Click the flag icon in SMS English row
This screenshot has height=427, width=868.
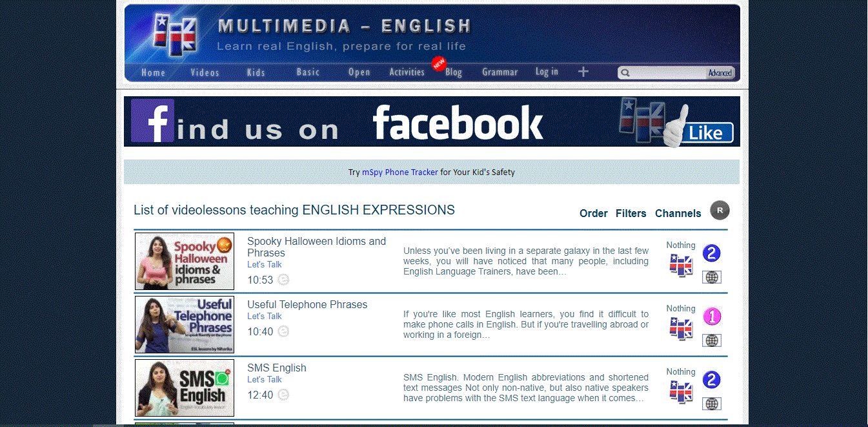point(681,392)
